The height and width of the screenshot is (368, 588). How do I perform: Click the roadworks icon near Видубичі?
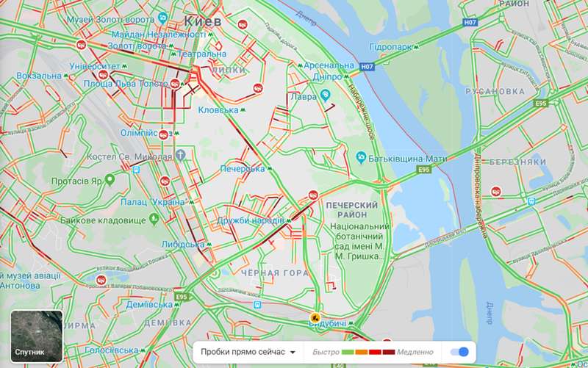315,318
